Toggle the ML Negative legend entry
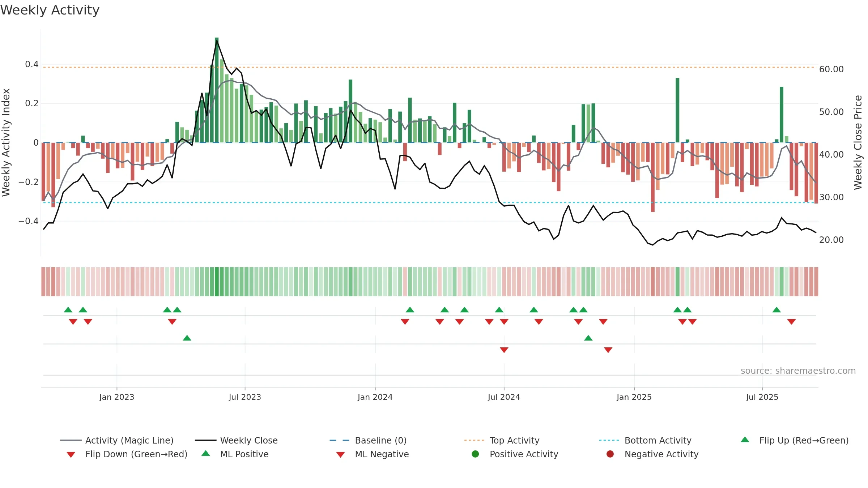The image size is (868, 488). [x=373, y=454]
